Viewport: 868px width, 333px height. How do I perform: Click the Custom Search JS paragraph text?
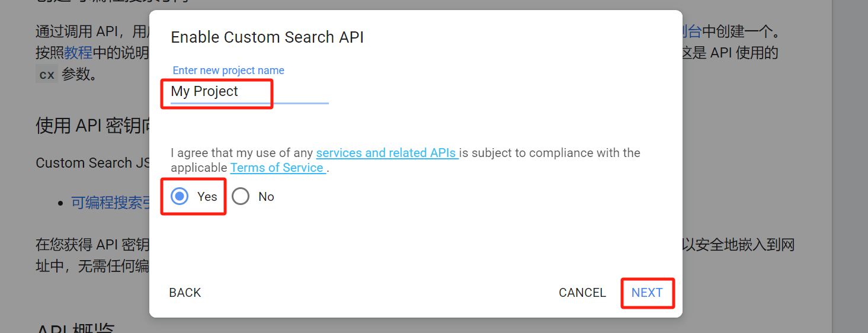click(92, 163)
